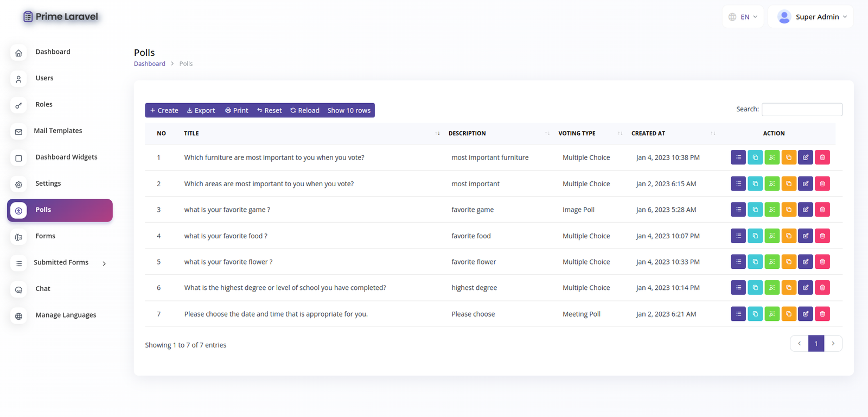Click the Prime Laravel logo
This screenshot has width=868, height=417.
click(x=61, y=17)
